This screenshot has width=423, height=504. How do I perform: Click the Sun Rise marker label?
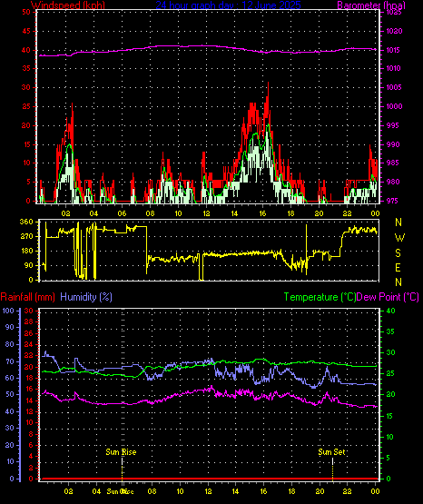pyautogui.click(x=121, y=452)
